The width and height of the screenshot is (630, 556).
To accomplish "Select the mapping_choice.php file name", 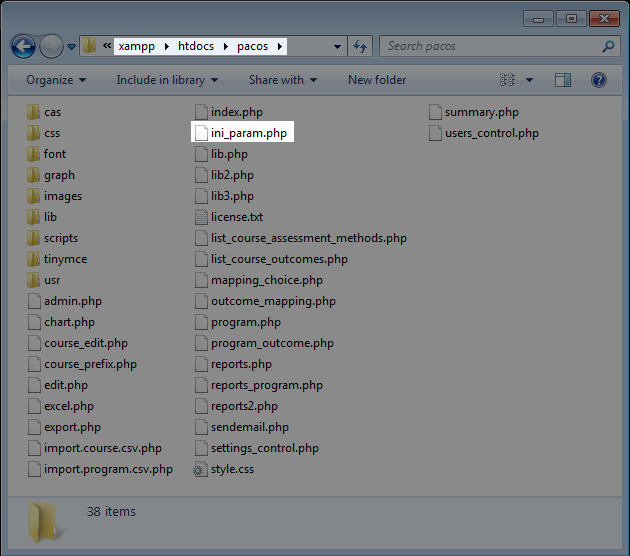I will [267, 280].
